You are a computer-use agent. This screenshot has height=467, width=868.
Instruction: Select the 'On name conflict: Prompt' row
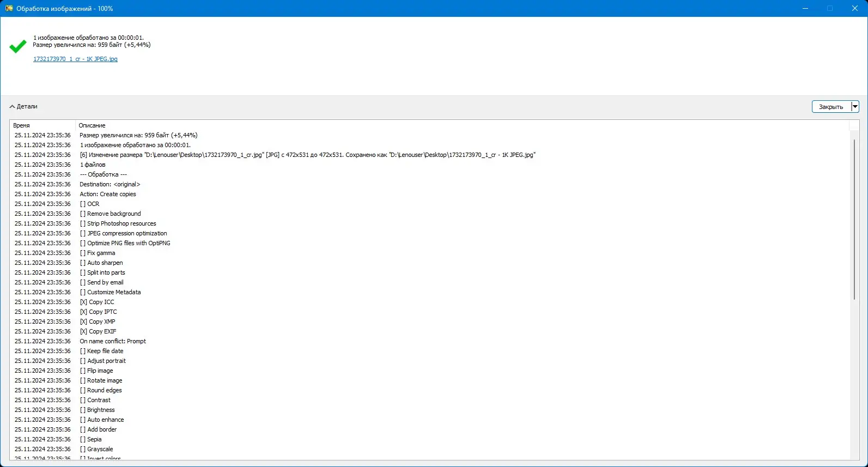[x=430, y=341]
